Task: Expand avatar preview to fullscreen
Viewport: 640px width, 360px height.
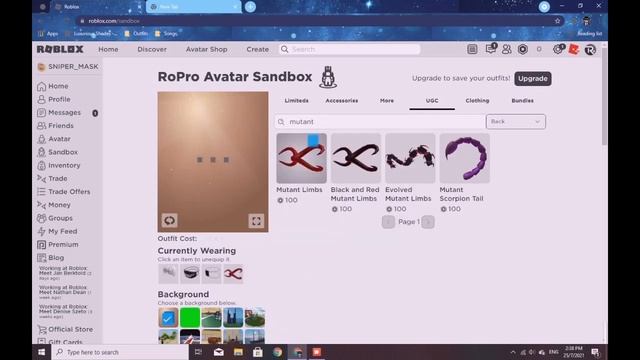Action: (x=256, y=221)
